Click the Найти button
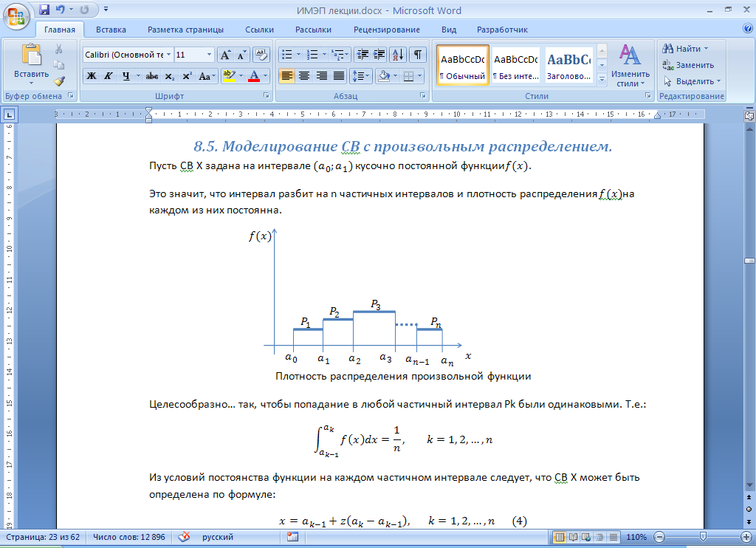This screenshot has width=756, height=548. (687, 49)
